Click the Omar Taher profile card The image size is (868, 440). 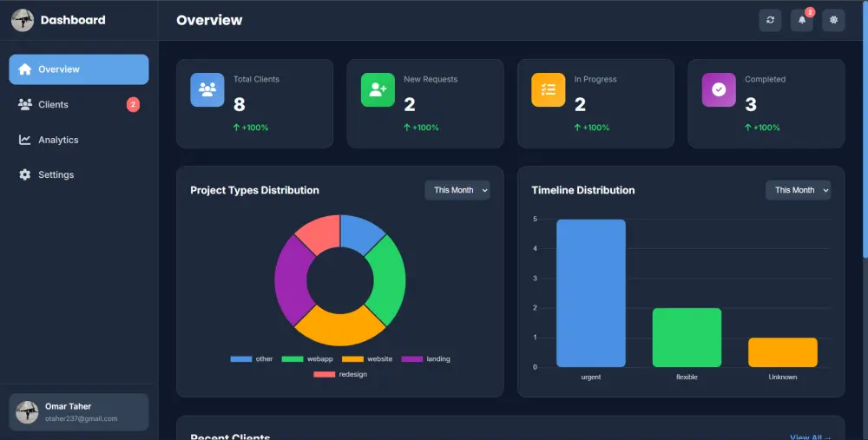[x=79, y=412]
